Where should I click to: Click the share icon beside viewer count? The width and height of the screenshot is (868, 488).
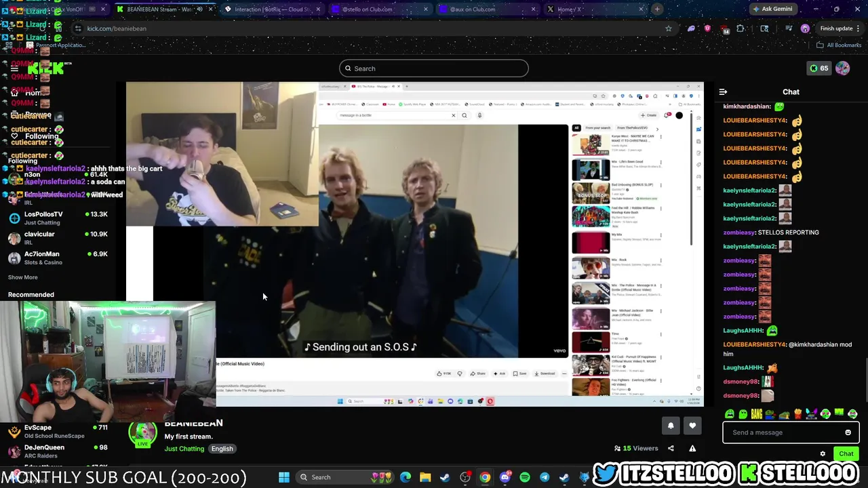tap(671, 448)
